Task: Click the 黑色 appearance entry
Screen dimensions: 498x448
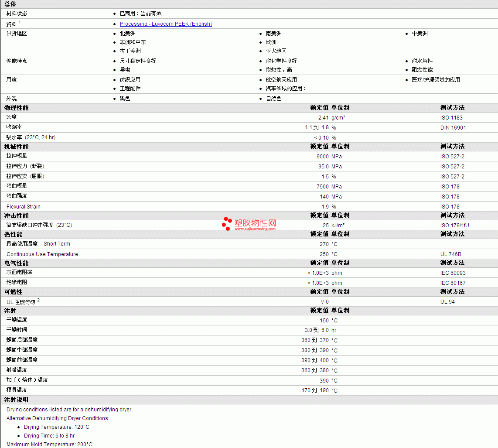Action: pos(125,99)
